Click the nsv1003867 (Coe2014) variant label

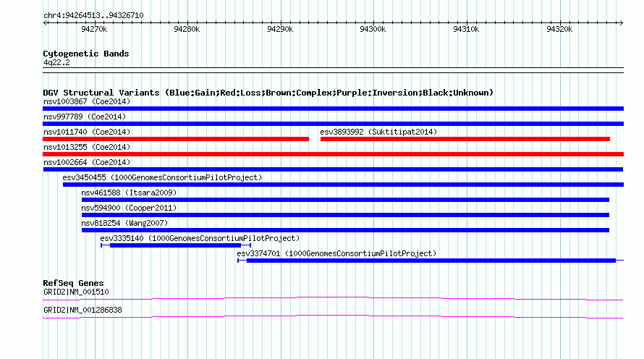tap(87, 101)
